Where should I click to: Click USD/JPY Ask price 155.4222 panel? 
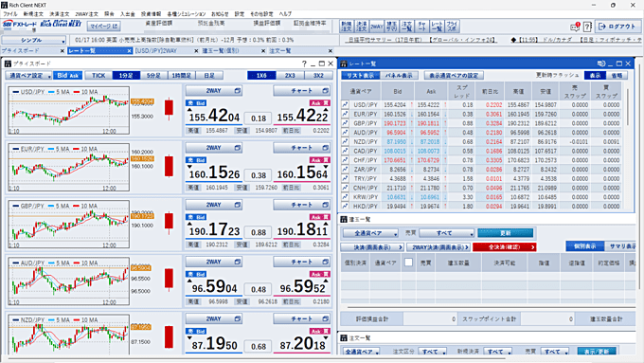tap(303, 116)
